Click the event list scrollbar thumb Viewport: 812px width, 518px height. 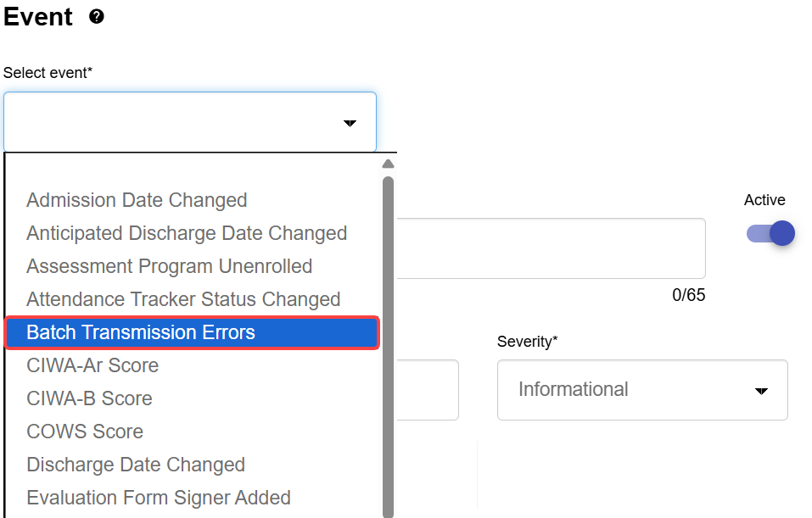click(x=388, y=339)
